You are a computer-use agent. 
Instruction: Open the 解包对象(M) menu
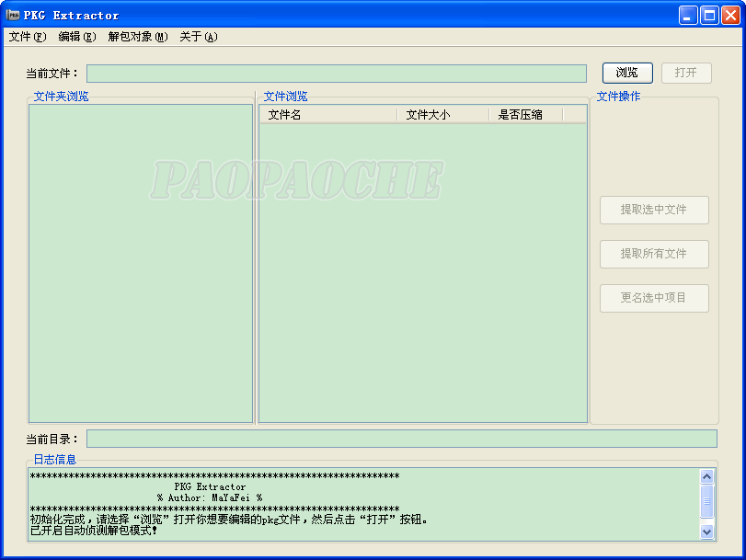(138, 37)
